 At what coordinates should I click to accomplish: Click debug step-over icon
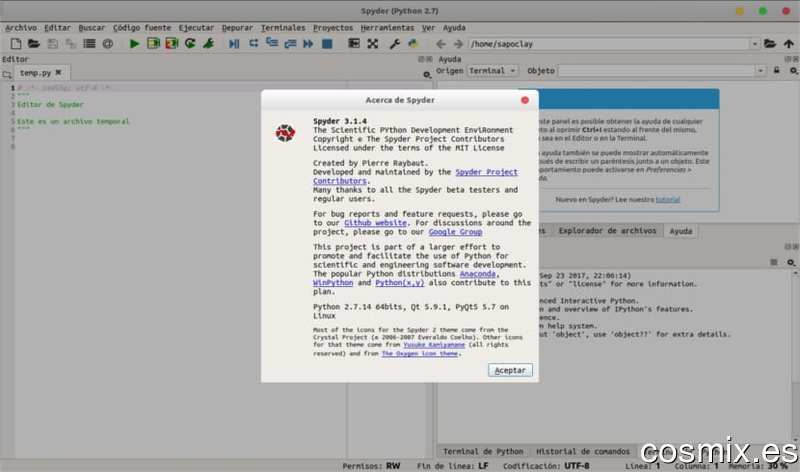pyautogui.click(x=253, y=44)
